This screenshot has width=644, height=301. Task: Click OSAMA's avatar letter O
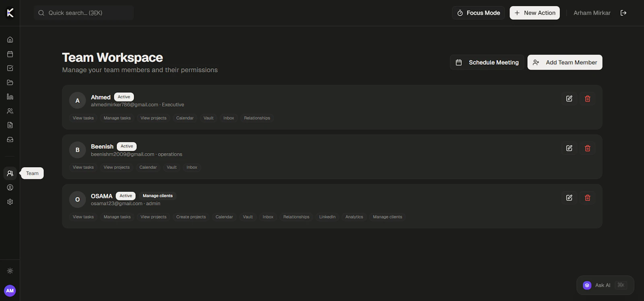point(78,199)
